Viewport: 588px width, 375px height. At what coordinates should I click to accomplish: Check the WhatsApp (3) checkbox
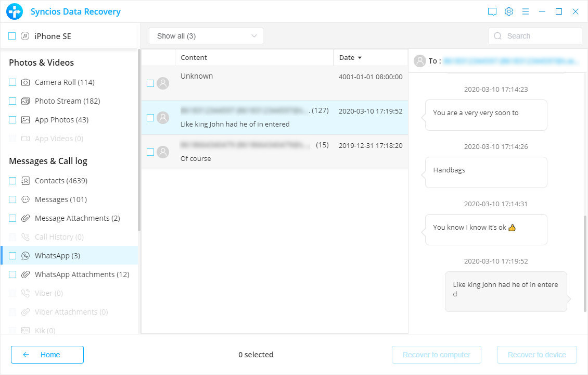pos(12,256)
